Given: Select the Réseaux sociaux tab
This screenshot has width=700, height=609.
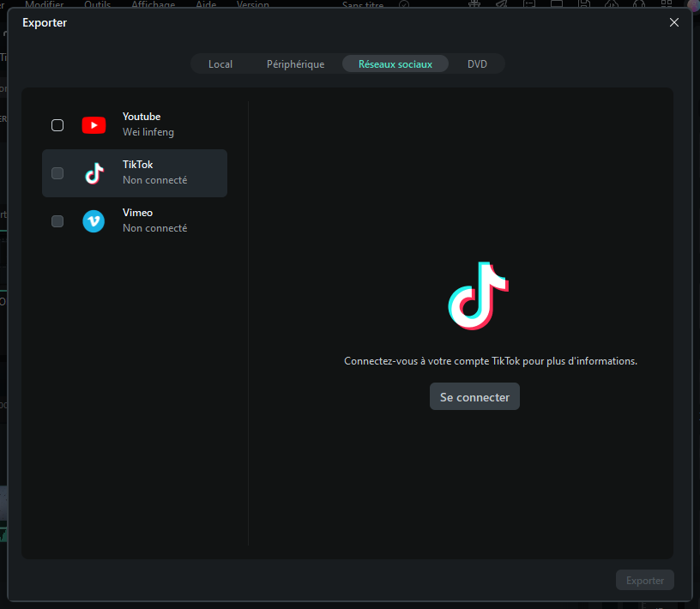Looking at the screenshot, I should point(395,63).
